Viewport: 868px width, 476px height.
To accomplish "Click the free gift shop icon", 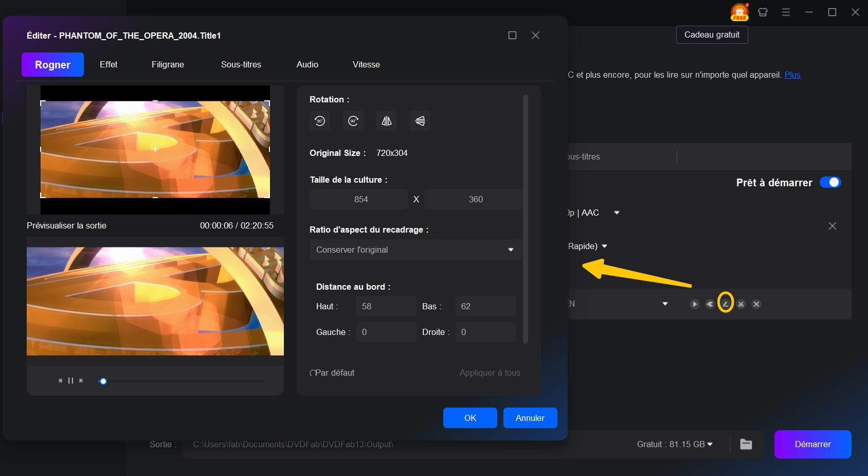I will (x=739, y=12).
